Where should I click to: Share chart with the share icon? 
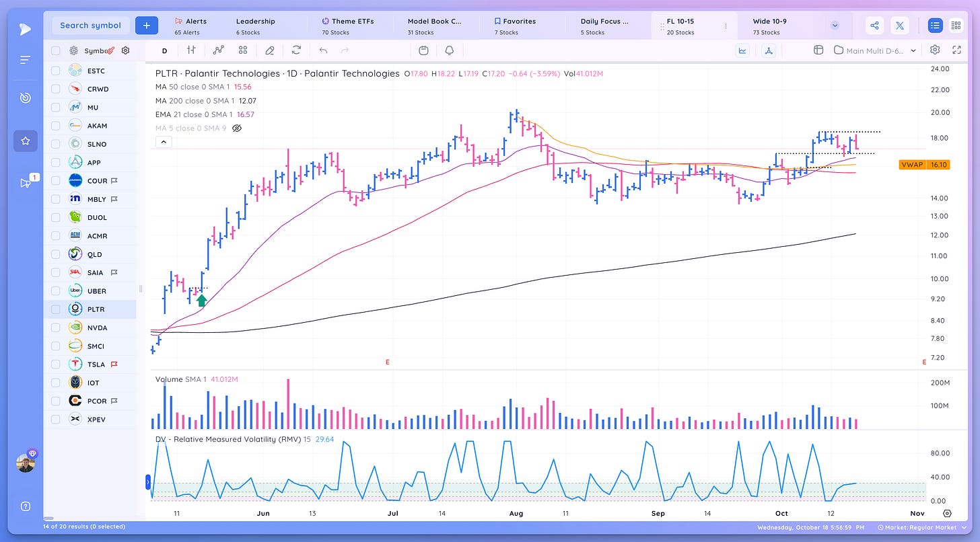[874, 26]
